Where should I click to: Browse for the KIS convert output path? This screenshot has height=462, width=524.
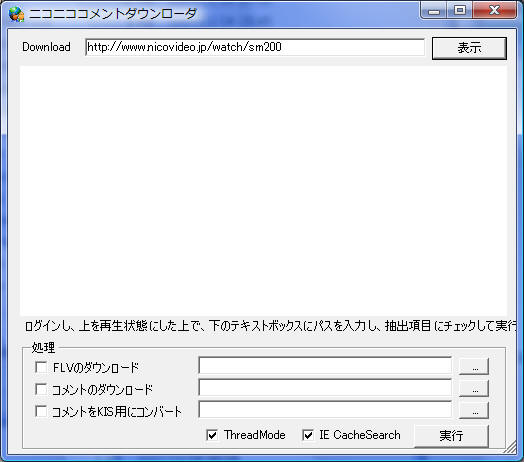[x=474, y=411]
